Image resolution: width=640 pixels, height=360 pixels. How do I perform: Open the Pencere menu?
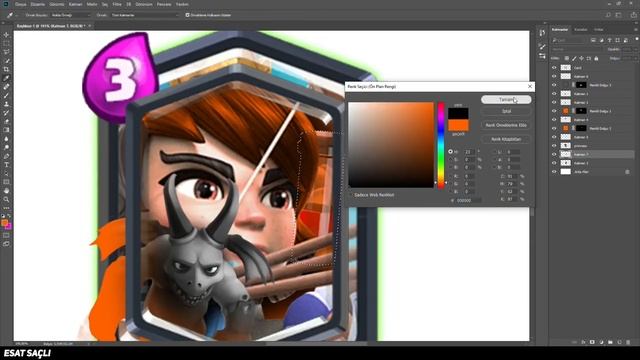click(164, 4)
